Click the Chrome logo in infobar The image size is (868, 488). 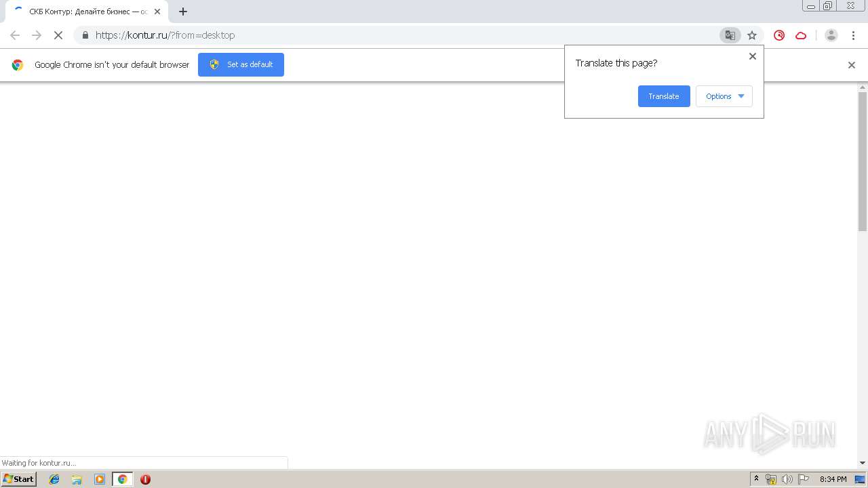tap(18, 65)
